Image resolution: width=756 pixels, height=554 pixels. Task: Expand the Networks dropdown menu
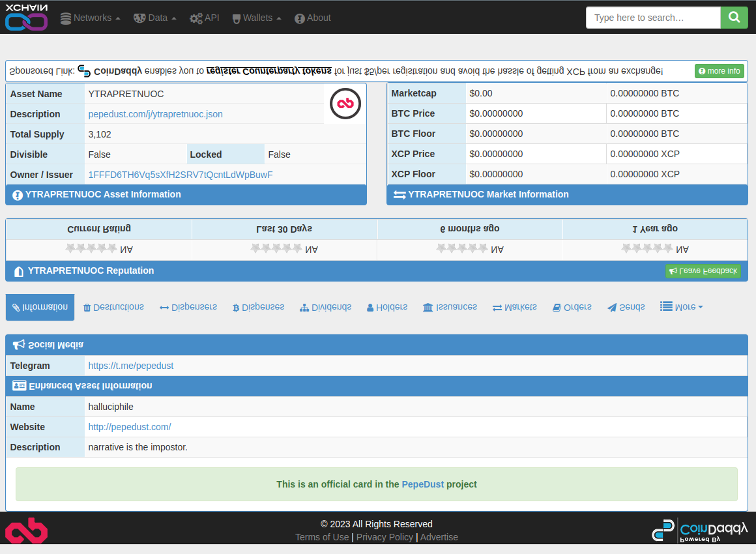tap(90, 18)
